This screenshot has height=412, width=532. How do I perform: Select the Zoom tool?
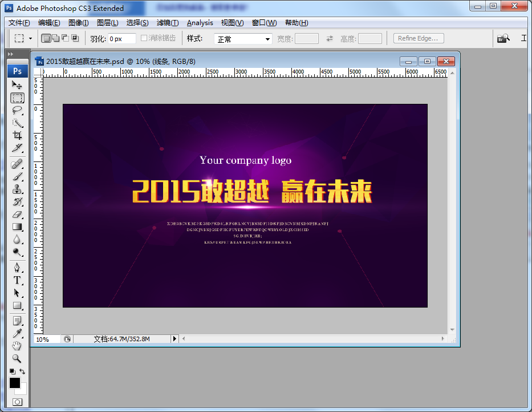[x=17, y=358]
